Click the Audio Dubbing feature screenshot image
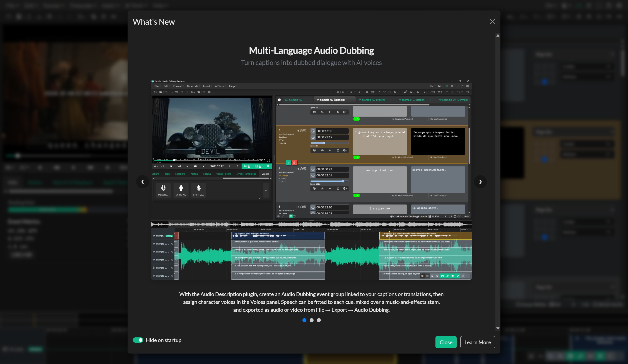Screen dimensions: 628x364 pyautogui.click(x=311, y=179)
